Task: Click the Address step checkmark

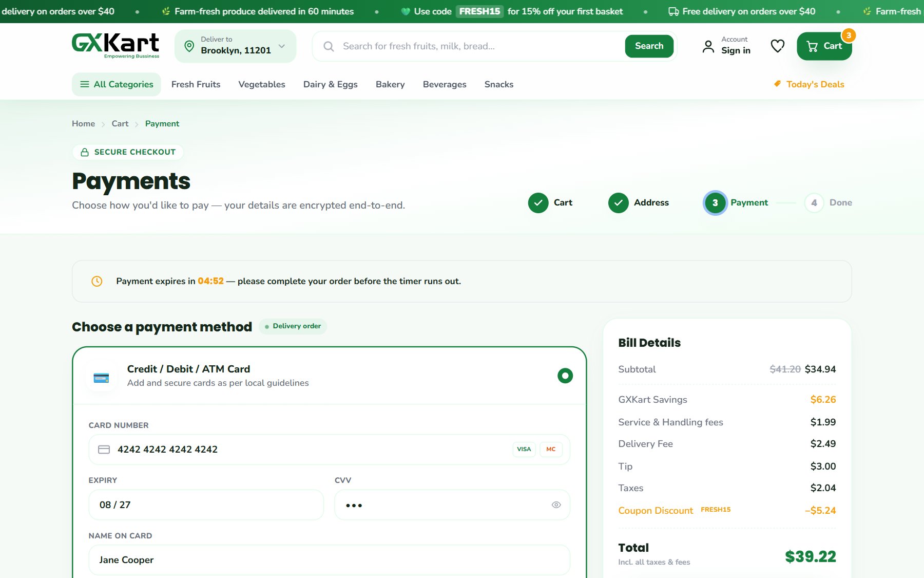Action: 619,203
